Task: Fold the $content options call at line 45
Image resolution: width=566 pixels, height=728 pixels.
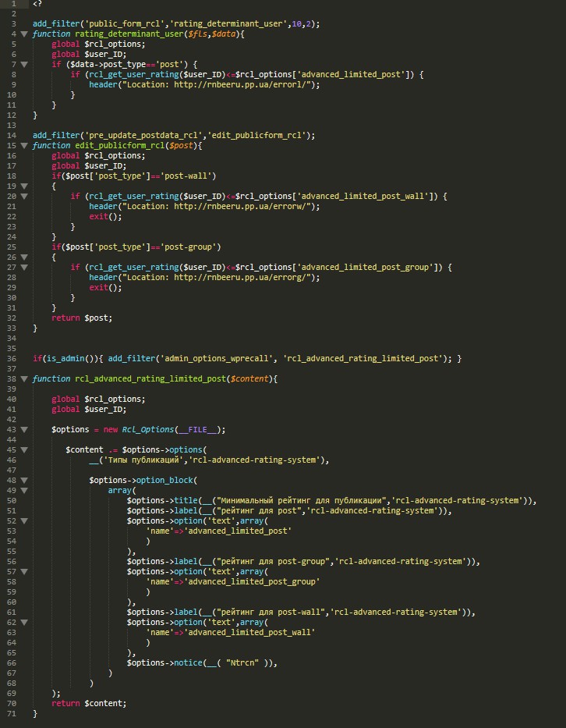Action: [x=24, y=450]
